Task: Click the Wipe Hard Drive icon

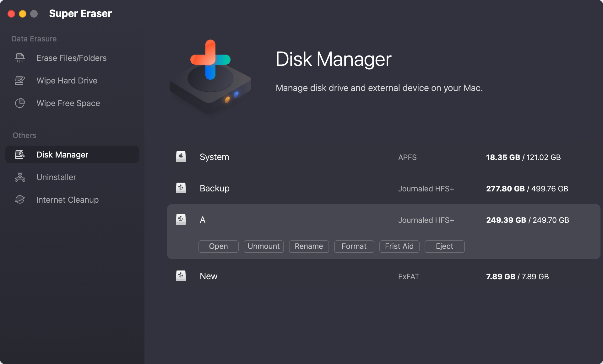Action: coord(20,80)
